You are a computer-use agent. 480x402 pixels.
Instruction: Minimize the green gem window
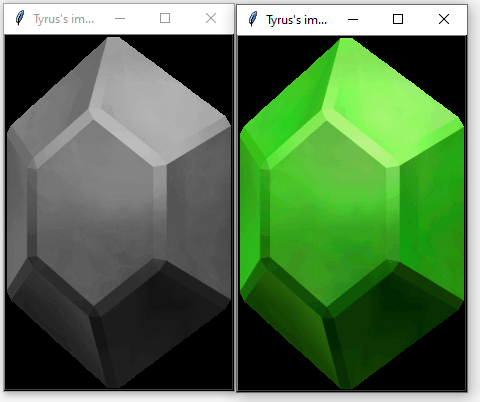(x=353, y=19)
